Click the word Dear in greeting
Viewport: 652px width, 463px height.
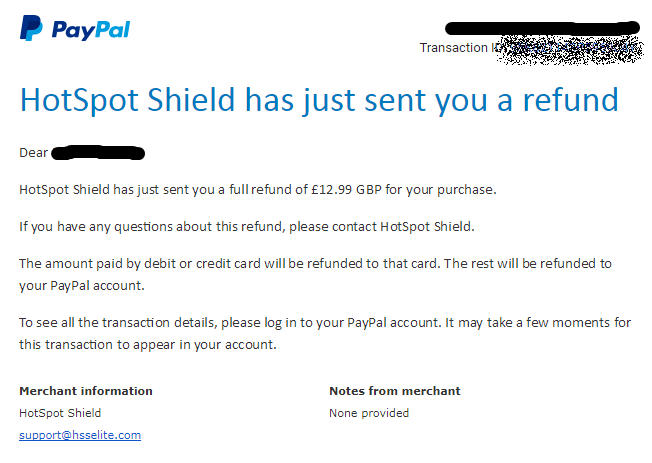pyautogui.click(x=34, y=153)
